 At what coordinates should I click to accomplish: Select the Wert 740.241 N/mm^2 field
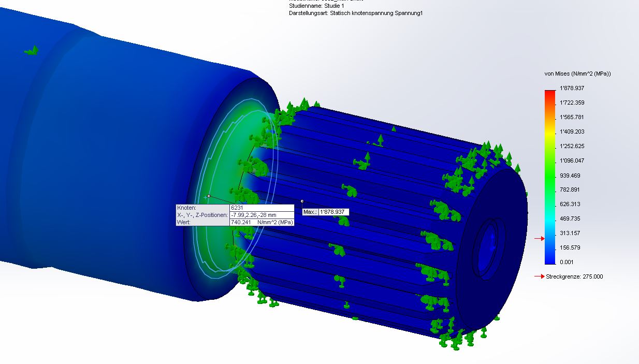[262, 222]
